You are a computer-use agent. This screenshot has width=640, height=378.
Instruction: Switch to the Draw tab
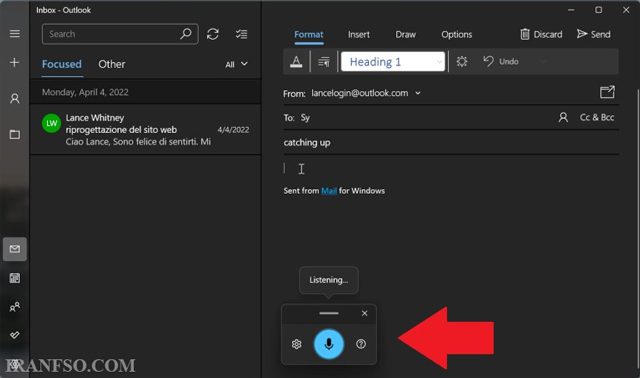pyautogui.click(x=405, y=35)
